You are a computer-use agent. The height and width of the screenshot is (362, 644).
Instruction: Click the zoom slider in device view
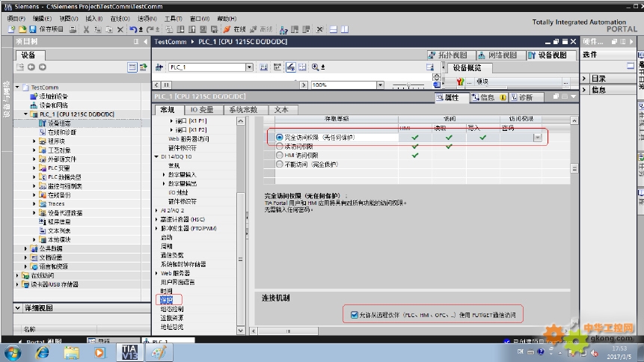[x=408, y=85]
